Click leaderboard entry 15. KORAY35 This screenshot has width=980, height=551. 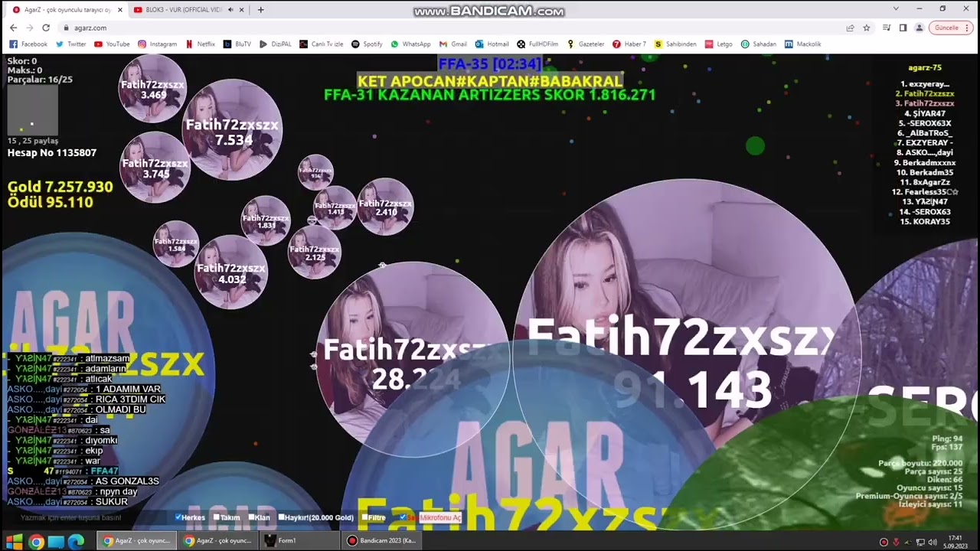point(925,222)
